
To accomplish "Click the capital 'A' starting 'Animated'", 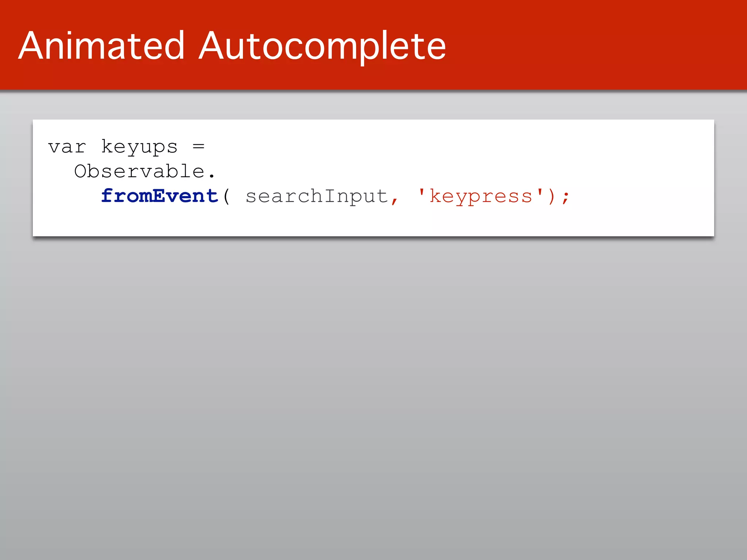I will (31, 46).
